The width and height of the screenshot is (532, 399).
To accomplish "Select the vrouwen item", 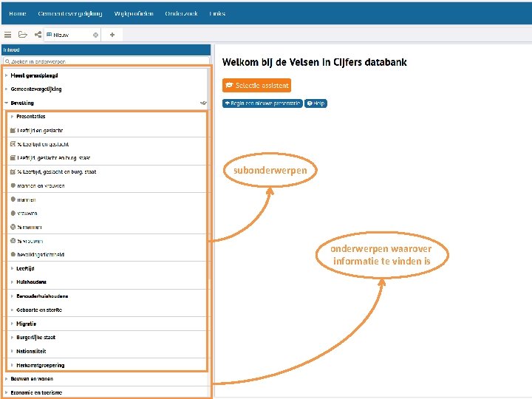I will point(27,213).
